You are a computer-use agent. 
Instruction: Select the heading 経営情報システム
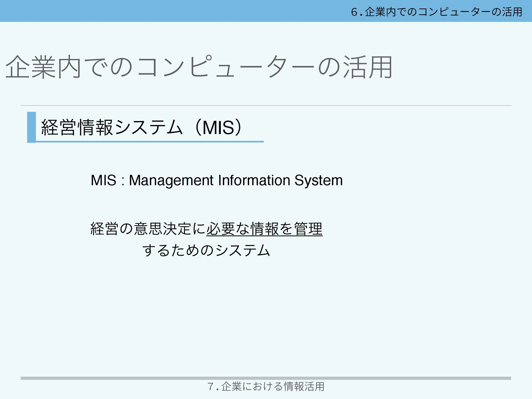(111, 128)
